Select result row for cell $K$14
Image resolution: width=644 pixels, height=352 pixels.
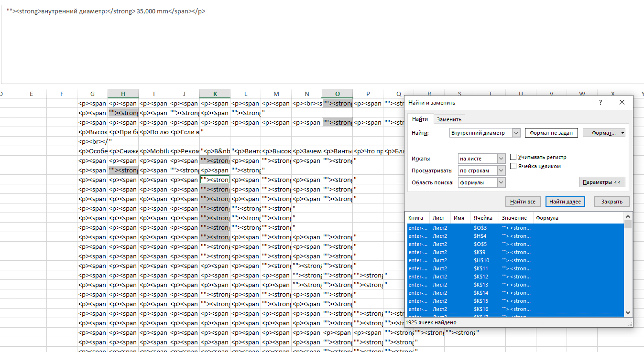[515, 293]
